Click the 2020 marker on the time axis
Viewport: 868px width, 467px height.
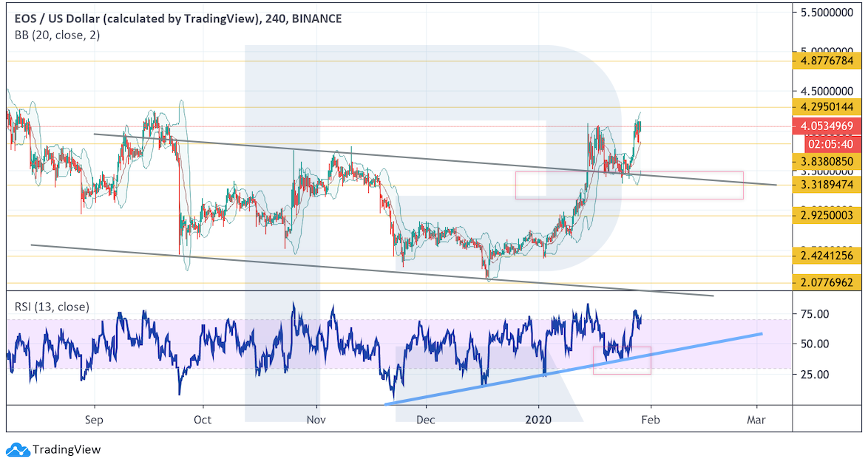click(x=539, y=420)
